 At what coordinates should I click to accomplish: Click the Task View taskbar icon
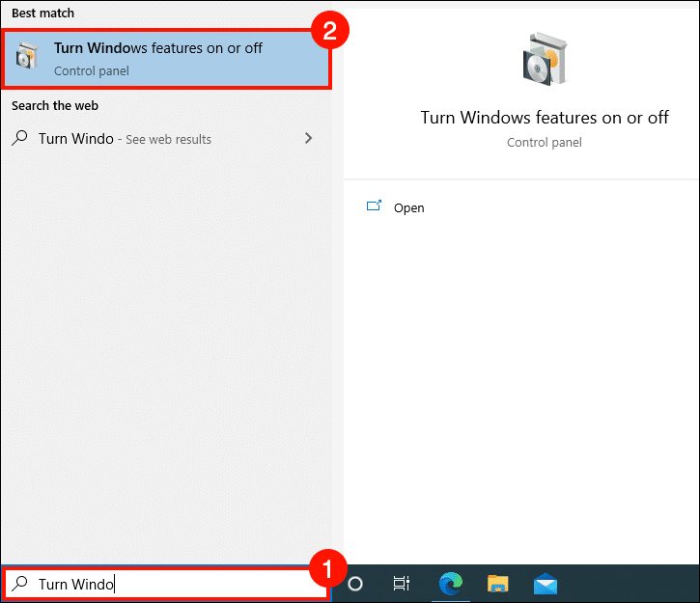coord(402,583)
